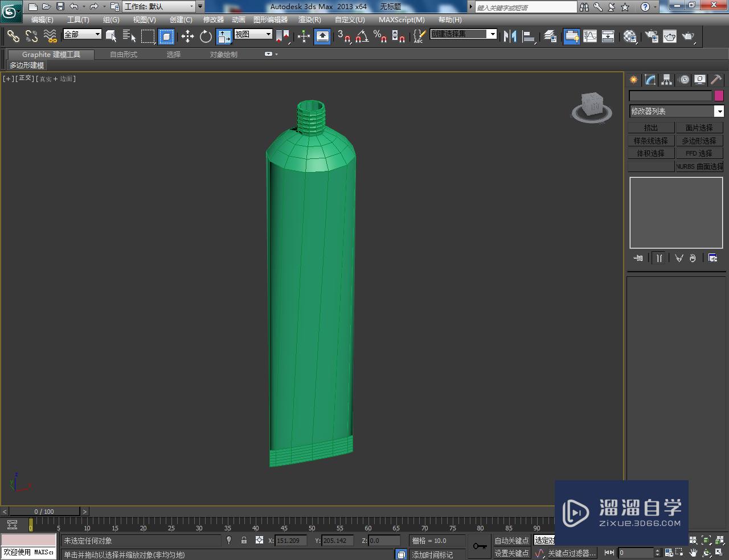The image size is (729, 560).
Task: Open the Layer Manager
Action: point(550,36)
